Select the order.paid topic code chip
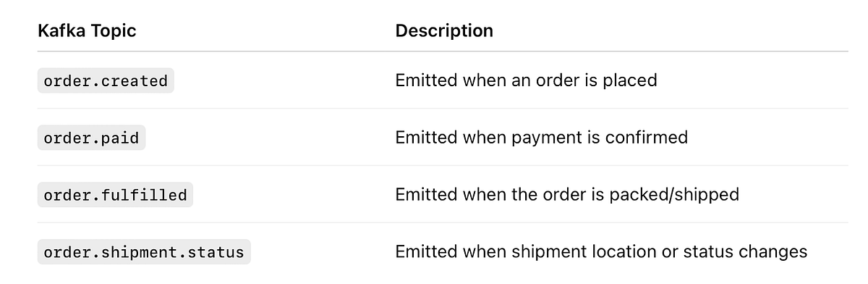The height and width of the screenshot is (284, 868). (91, 138)
